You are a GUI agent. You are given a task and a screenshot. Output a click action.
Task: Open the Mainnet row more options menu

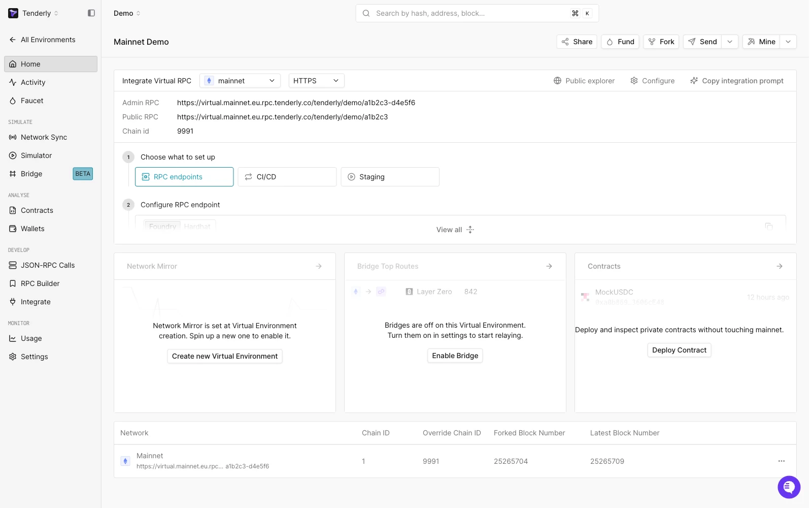coord(782,461)
